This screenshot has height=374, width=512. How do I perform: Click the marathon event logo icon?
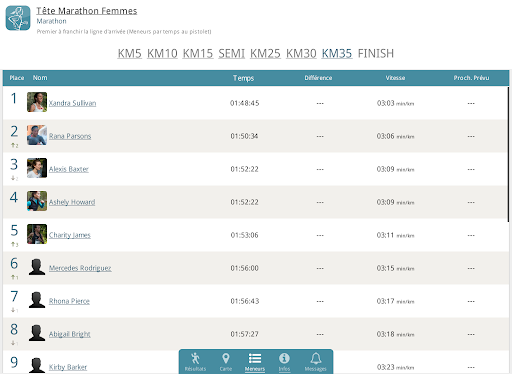18,18
